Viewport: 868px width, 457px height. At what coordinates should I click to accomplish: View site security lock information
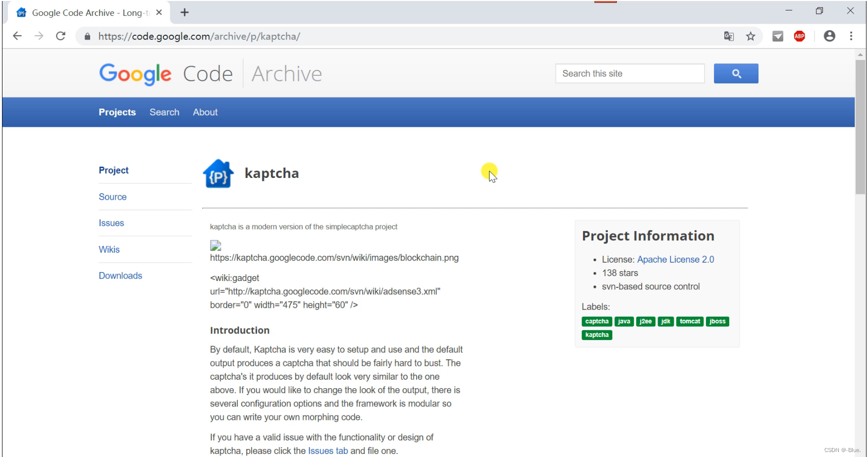[x=88, y=36]
